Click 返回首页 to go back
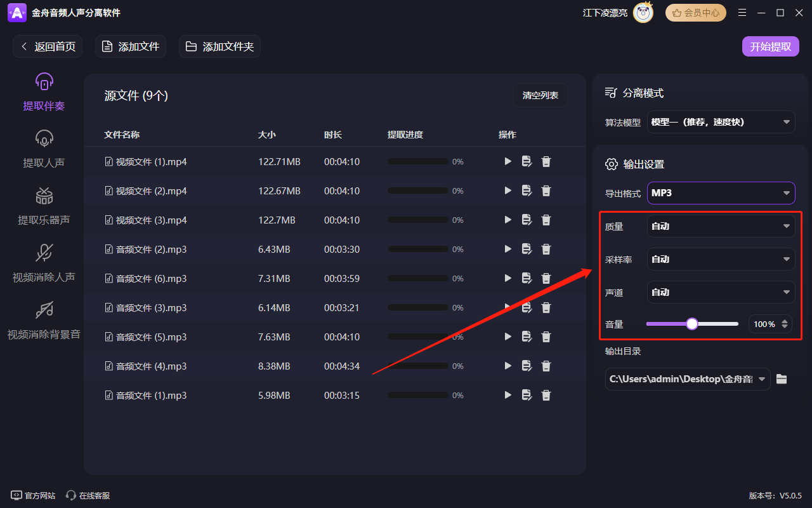The height and width of the screenshot is (508, 812). 48,46
